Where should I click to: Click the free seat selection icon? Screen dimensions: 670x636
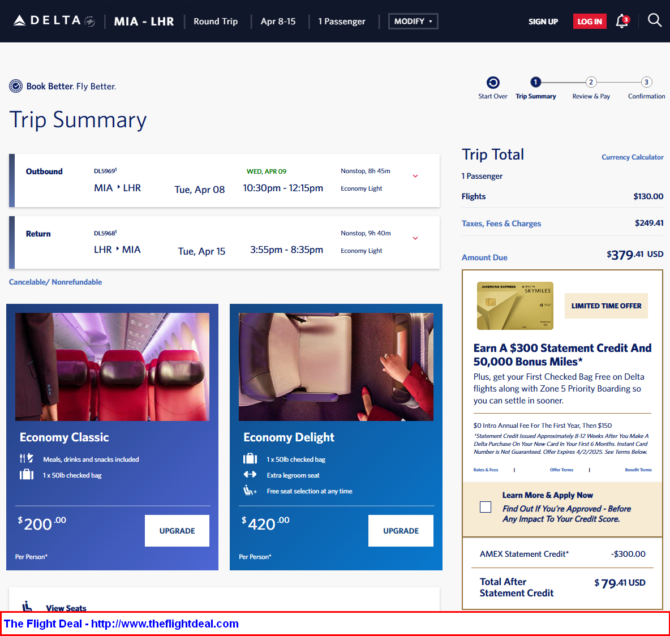[250, 490]
